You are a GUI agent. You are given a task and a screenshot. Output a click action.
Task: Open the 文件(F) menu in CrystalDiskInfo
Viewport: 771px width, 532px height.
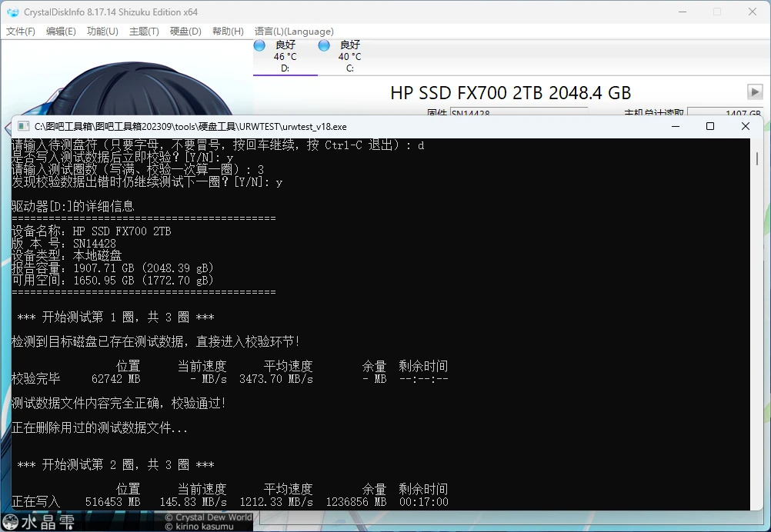(x=21, y=32)
